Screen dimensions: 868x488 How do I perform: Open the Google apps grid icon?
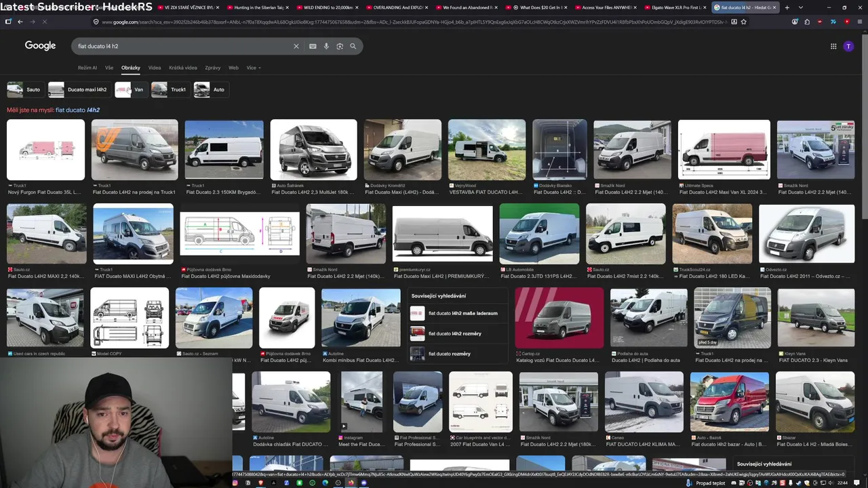[833, 46]
